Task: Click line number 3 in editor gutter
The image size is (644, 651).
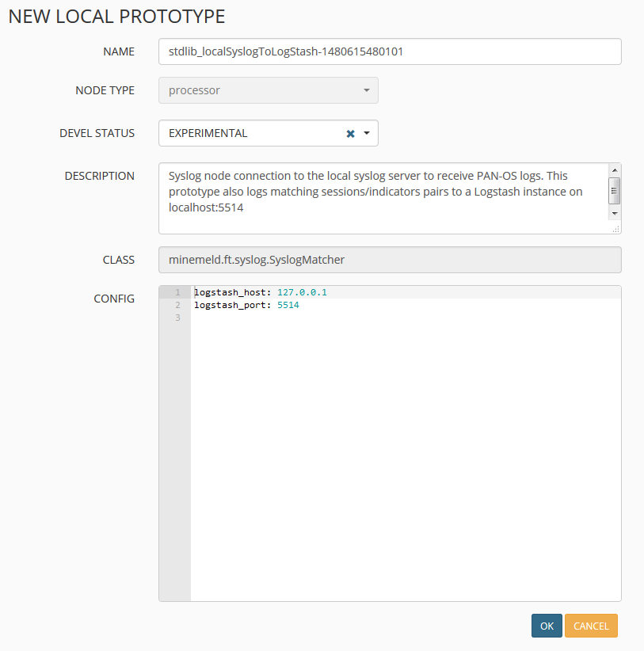Action: (178, 318)
